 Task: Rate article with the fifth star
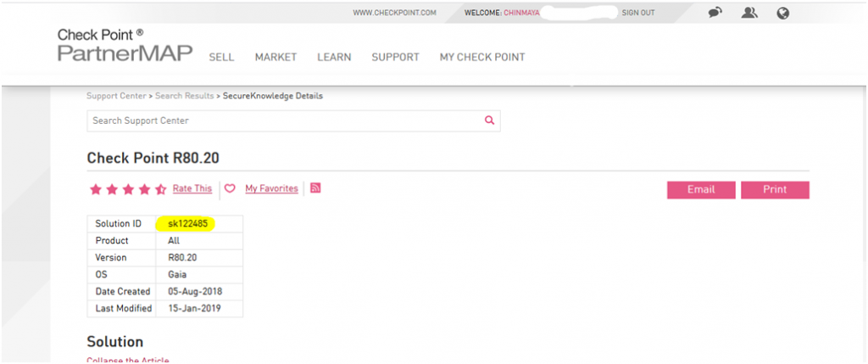pyautogui.click(x=161, y=189)
